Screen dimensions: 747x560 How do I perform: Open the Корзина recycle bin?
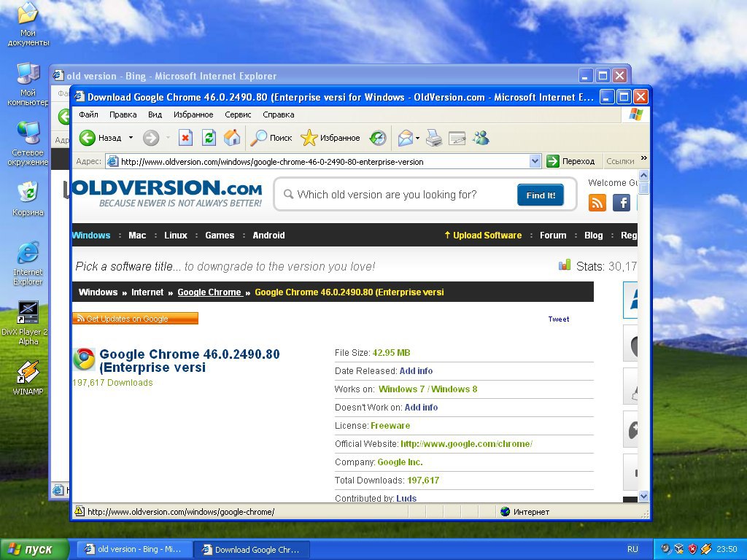pos(28,199)
